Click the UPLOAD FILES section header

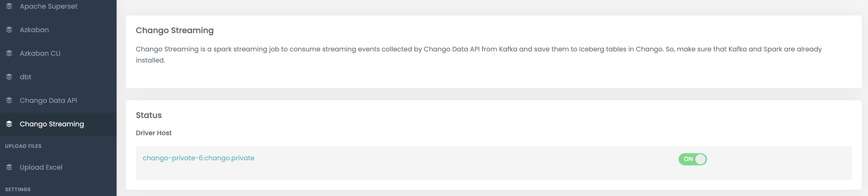[23, 146]
